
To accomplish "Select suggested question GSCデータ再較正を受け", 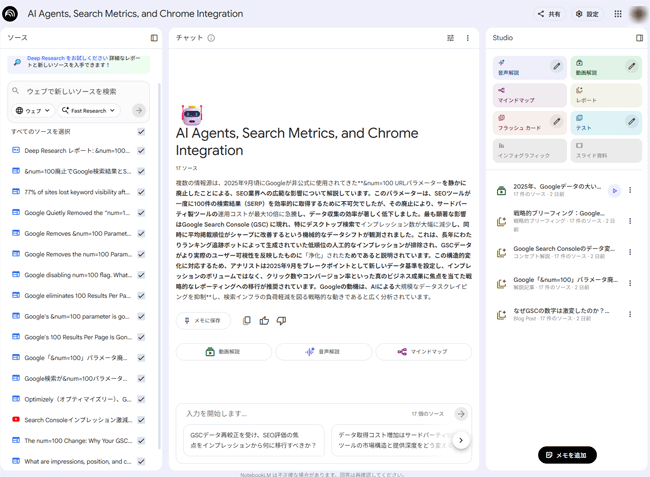I will [x=253, y=440].
